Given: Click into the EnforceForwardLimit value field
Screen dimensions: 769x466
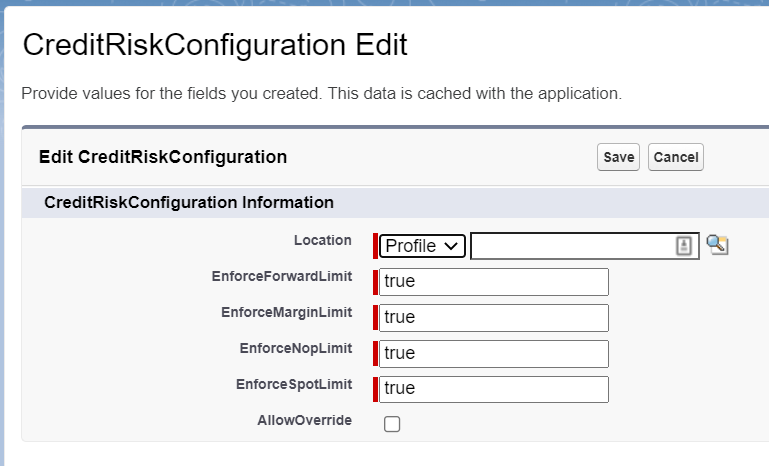Looking at the screenshot, I should point(494,282).
